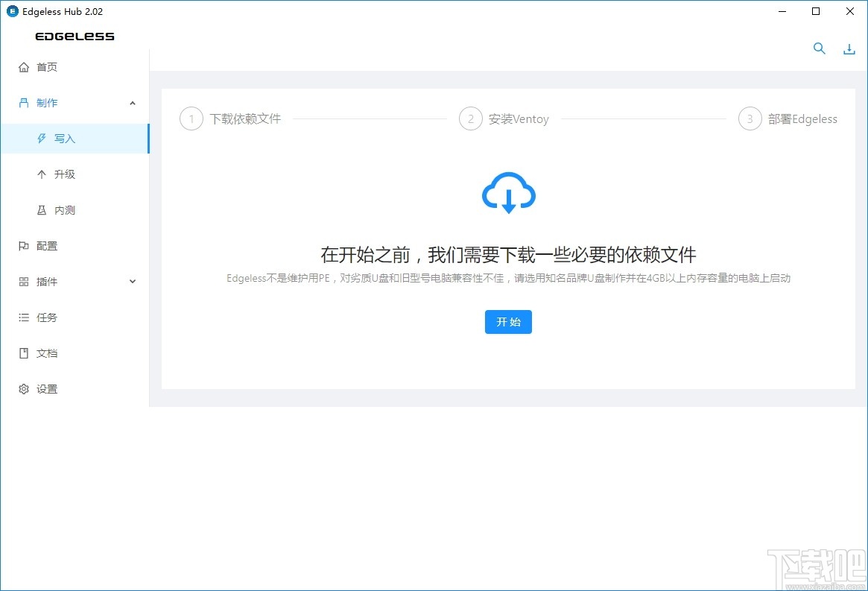Open the search function

[x=819, y=48]
